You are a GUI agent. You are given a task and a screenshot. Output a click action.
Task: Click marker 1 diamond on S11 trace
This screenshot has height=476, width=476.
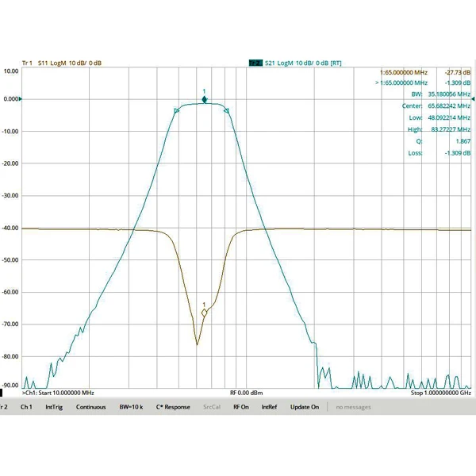pos(205,313)
